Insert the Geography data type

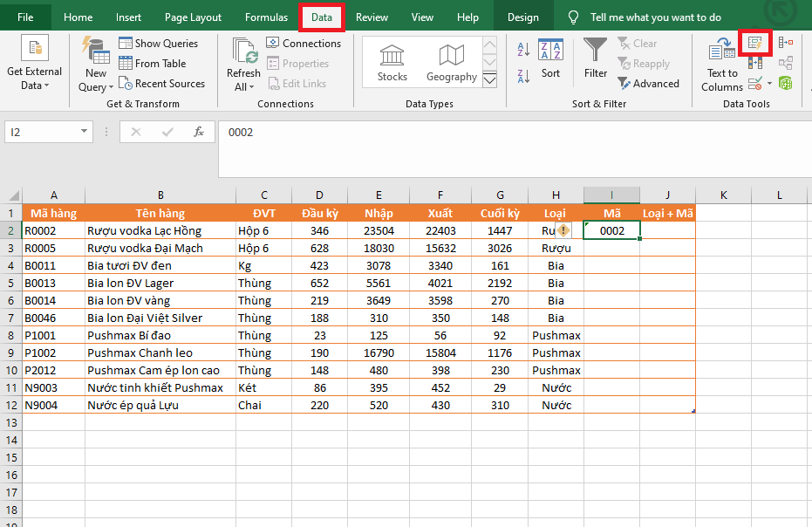coord(451,63)
